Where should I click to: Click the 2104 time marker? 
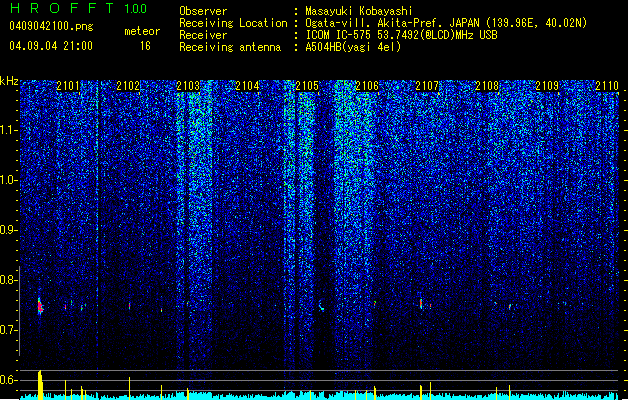point(247,86)
